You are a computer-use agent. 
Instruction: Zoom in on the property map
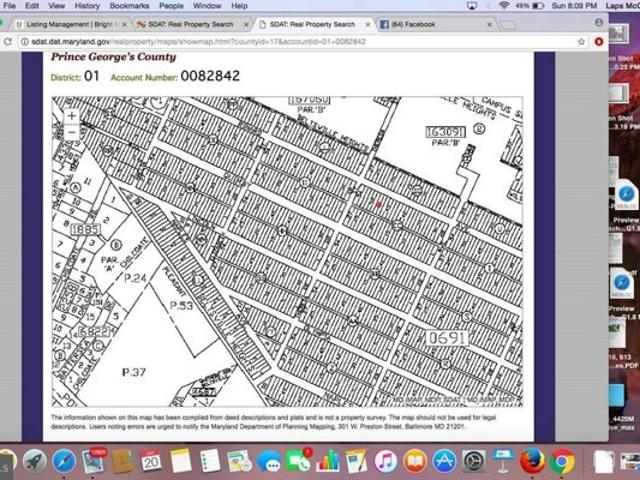pyautogui.click(x=71, y=116)
